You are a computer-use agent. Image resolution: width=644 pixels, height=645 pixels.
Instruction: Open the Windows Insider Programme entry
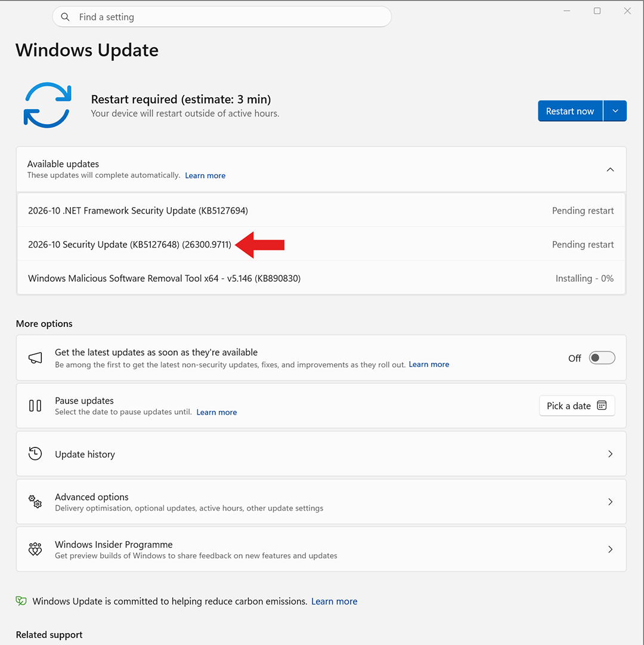(x=321, y=549)
